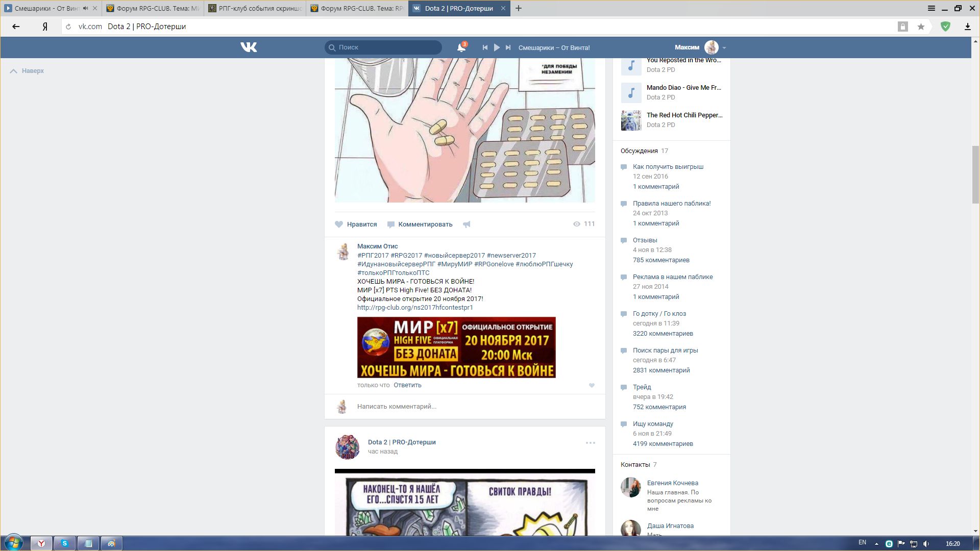Open contact Евгения Кочнева
This screenshot has height=551, width=980.
coord(673,483)
